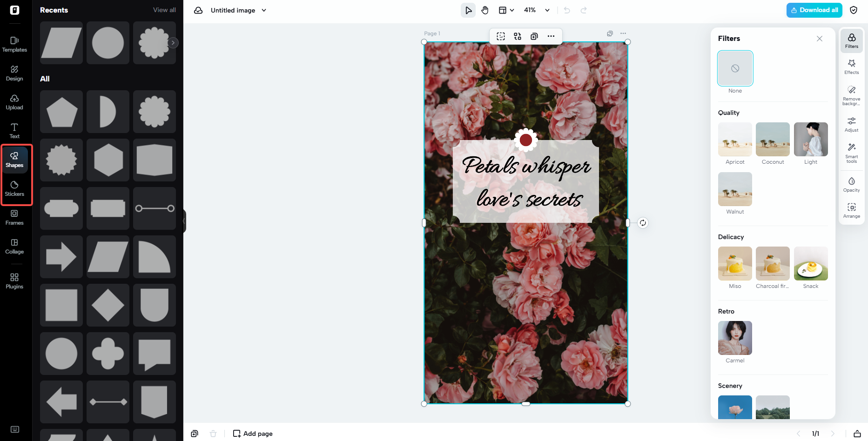Open Page 1 more options menu

pos(623,33)
